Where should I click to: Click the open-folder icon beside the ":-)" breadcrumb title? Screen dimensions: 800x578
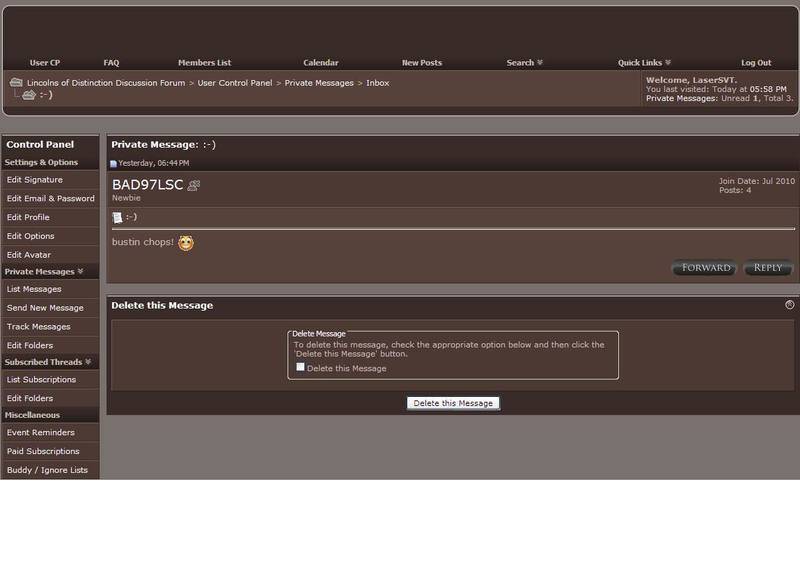[28, 95]
